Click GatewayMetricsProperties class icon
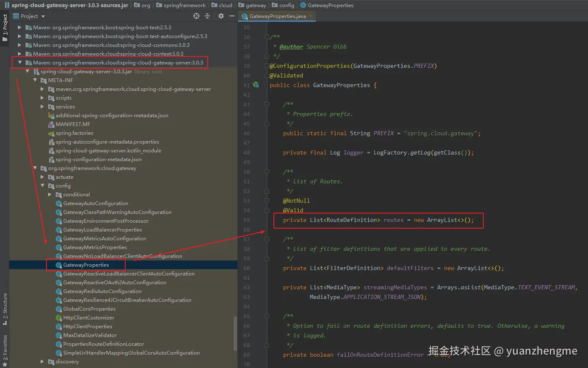 tap(59, 247)
